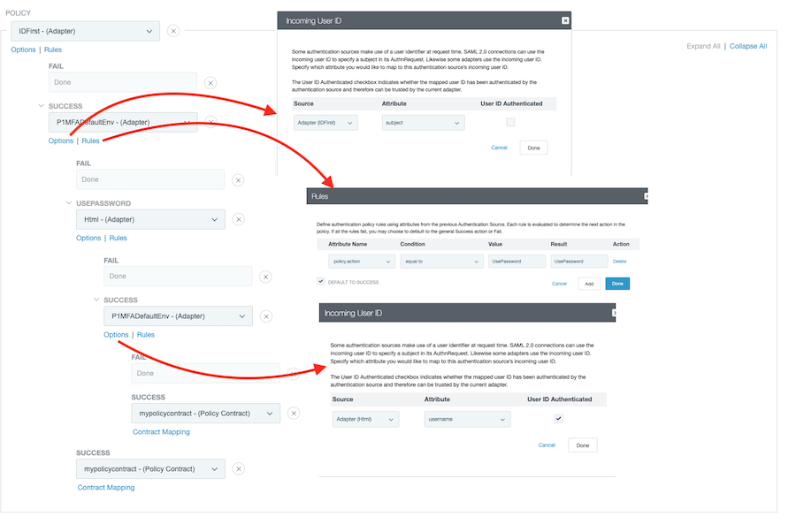Click the Rules dialog title bar
Image resolution: width=796 pixels, height=532 pixels.
[477, 196]
